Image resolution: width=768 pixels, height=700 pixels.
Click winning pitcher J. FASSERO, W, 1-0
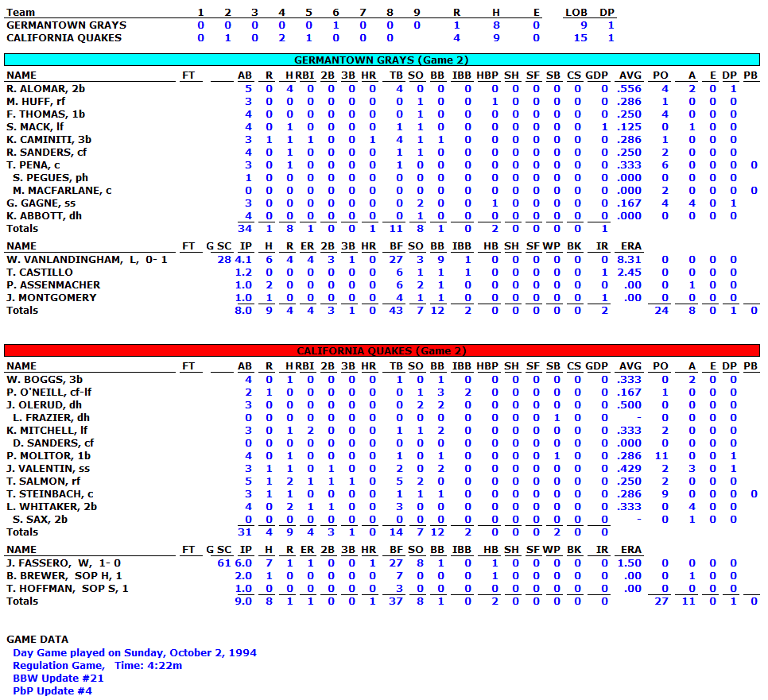point(64,563)
